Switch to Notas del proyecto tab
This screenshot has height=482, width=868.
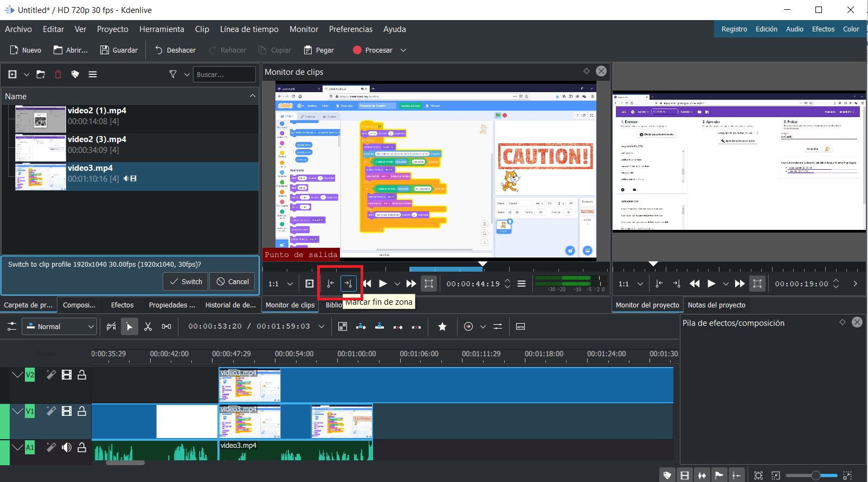pos(716,305)
